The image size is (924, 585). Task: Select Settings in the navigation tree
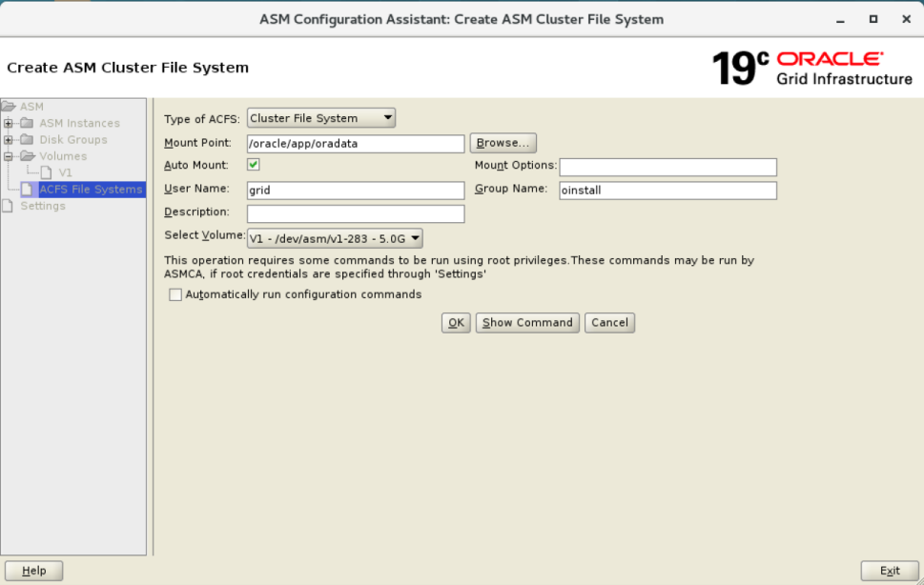click(x=42, y=205)
